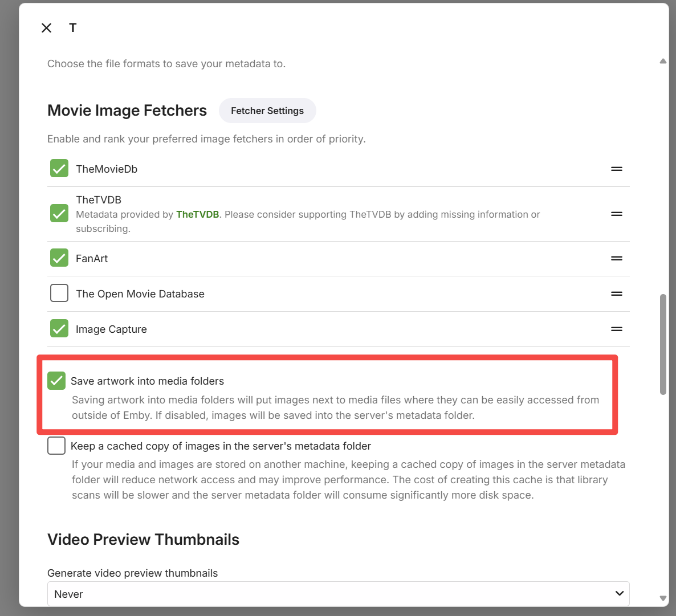
Task: Close the library settings dialog
Action: click(x=47, y=28)
